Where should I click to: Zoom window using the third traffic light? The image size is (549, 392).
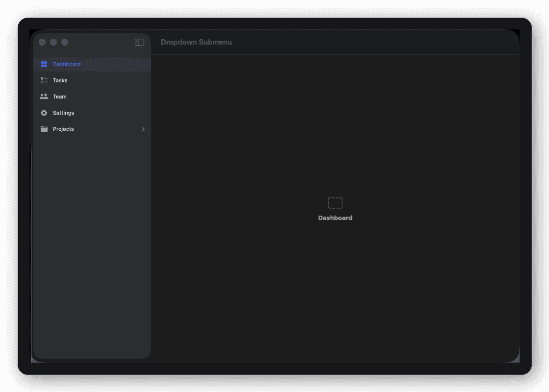point(65,42)
